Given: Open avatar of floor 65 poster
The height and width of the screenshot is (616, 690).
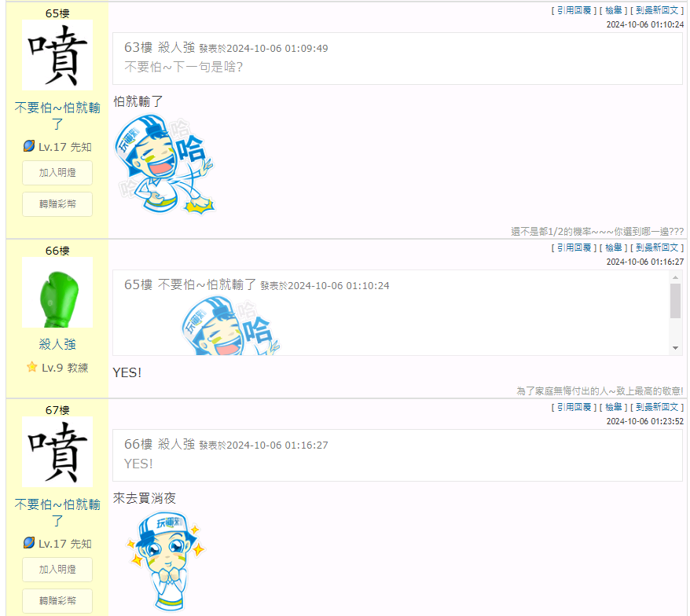Looking at the screenshot, I should (x=57, y=55).
